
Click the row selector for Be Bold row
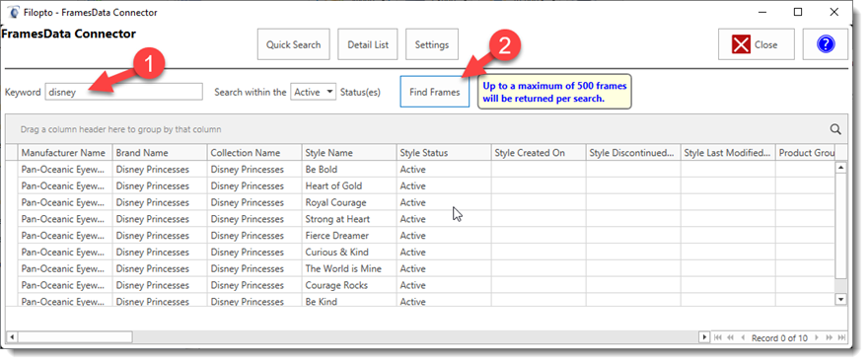12,169
